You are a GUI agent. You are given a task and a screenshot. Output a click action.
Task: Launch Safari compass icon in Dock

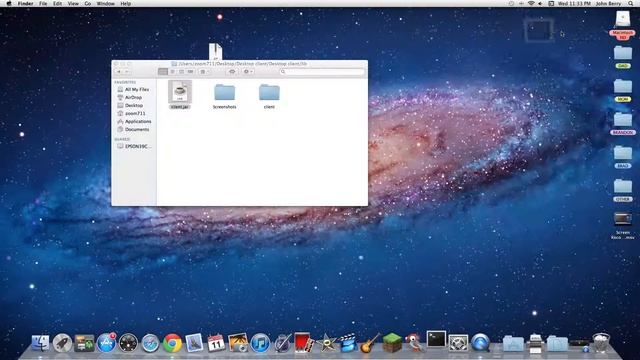click(x=150, y=343)
